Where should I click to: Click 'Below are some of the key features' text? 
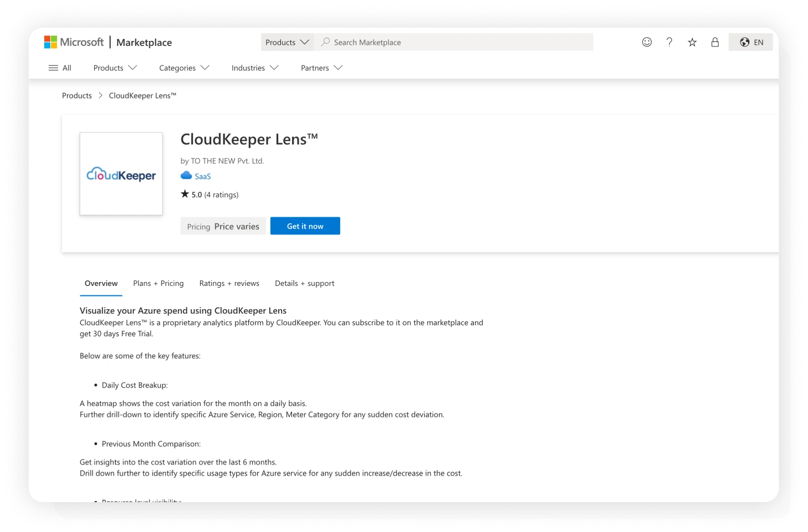[x=140, y=356]
